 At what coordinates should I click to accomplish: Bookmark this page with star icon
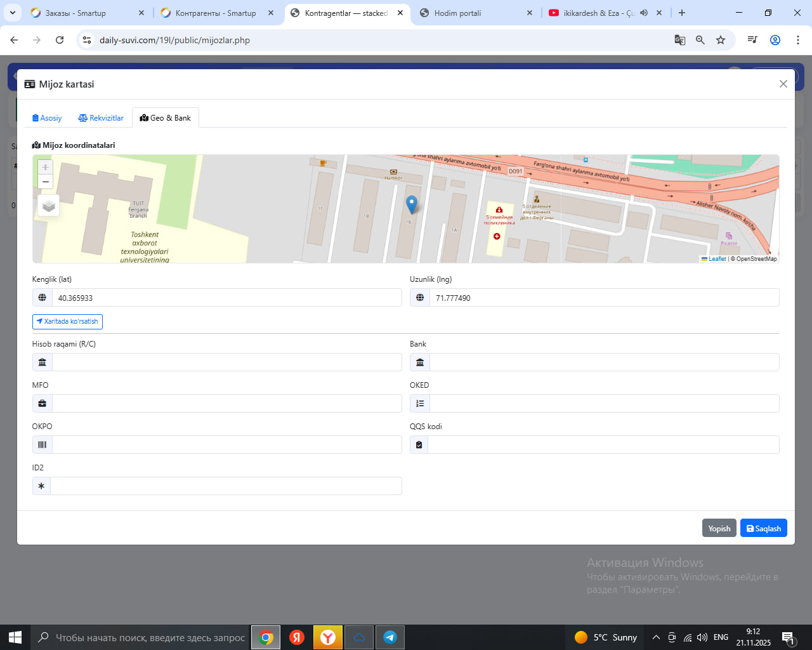click(x=721, y=40)
